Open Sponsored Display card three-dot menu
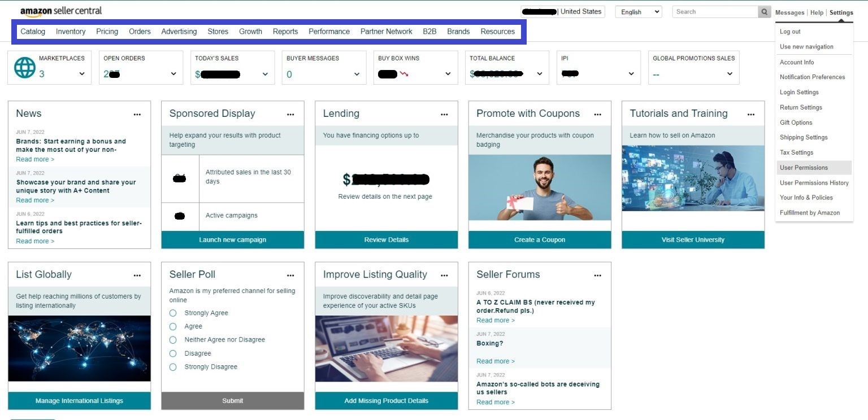 (290, 114)
